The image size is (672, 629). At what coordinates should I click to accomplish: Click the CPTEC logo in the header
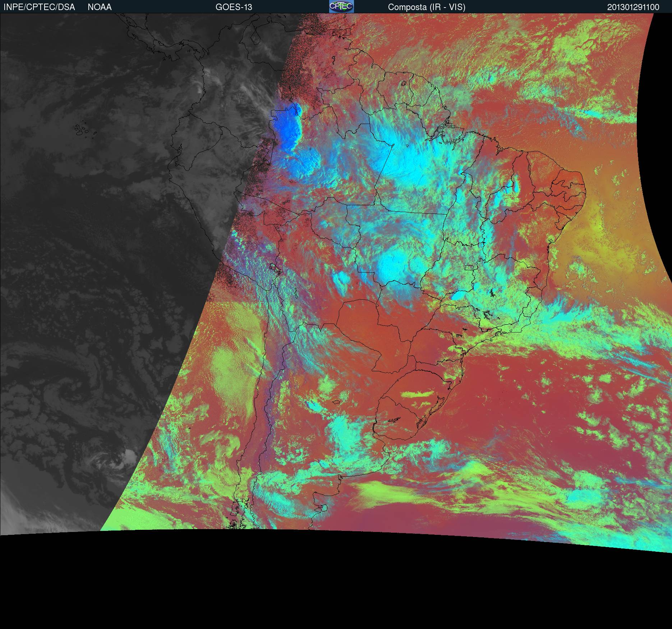[x=341, y=6]
